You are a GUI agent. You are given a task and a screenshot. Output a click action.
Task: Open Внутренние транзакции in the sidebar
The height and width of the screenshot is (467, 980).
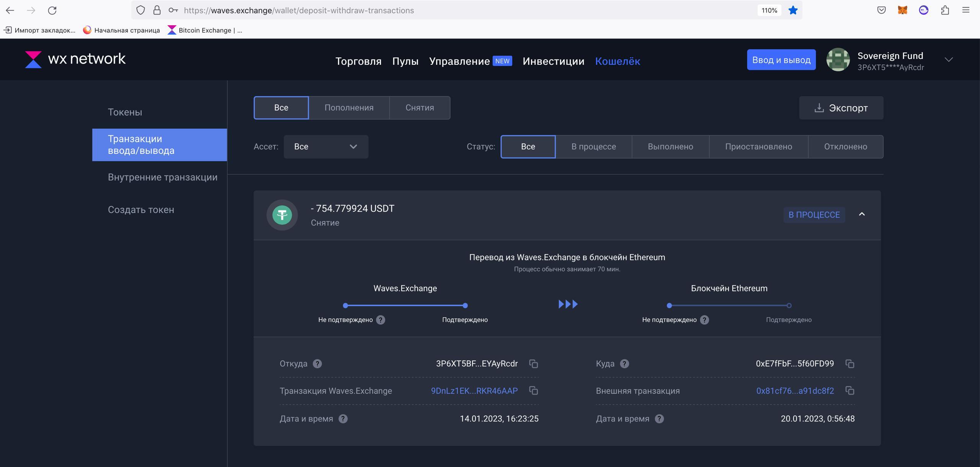162,177
